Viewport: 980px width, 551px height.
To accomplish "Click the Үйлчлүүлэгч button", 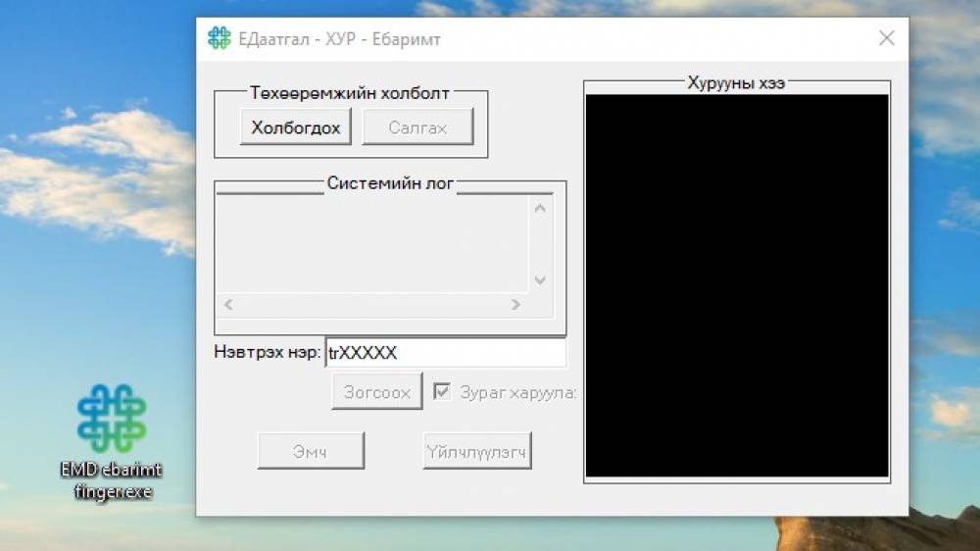I will [477, 451].
